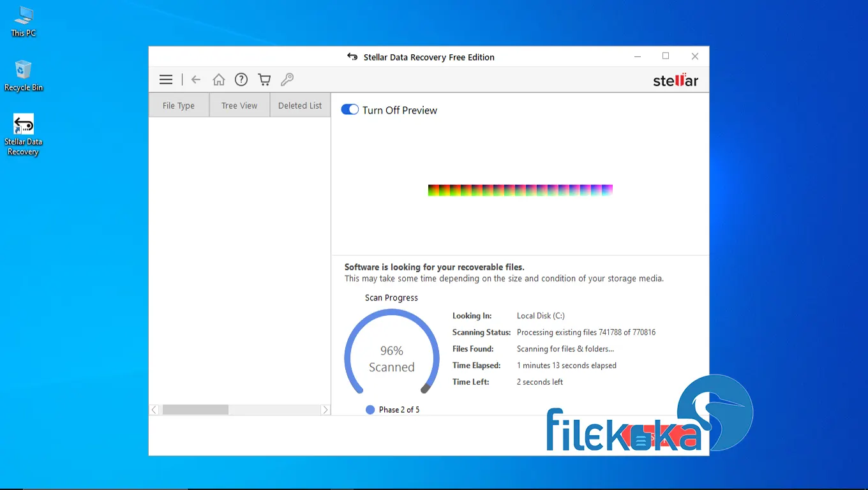
Task: Open the shopping cart buy icon
Action: (x=264, y=80)
